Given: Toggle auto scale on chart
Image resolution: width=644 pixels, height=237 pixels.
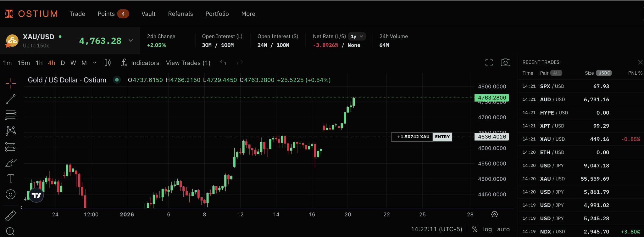Looking at the screenshot, I should coord(503,229).
